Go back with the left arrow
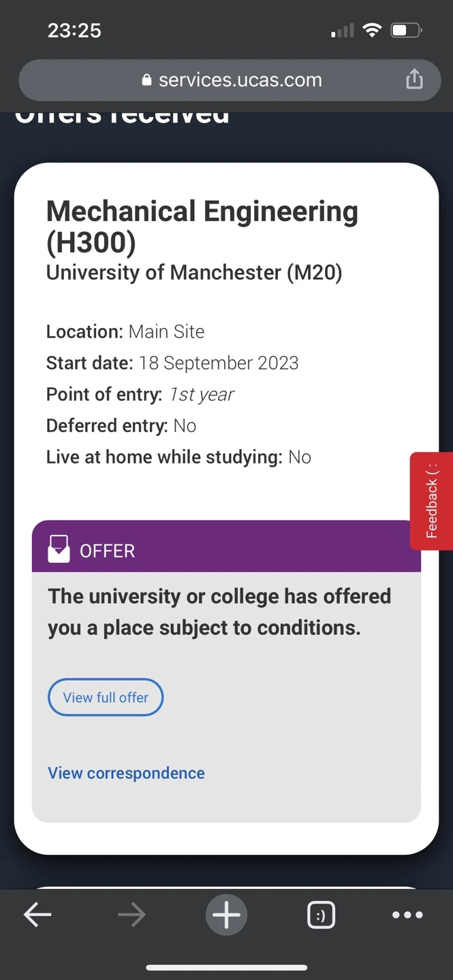The width and height of the screenshot is (453, 980). [x=37, y=915]
